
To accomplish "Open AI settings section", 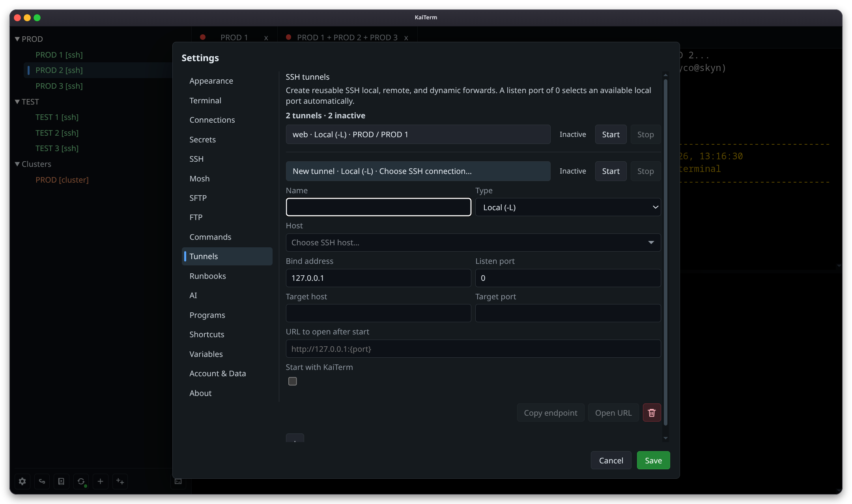I will tap(227, 295).
